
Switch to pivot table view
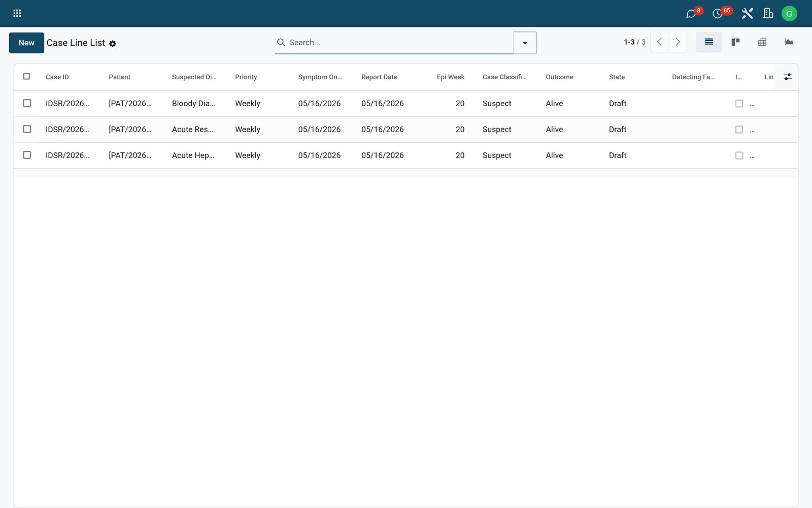pyautogui.click(x=762, y=42)
